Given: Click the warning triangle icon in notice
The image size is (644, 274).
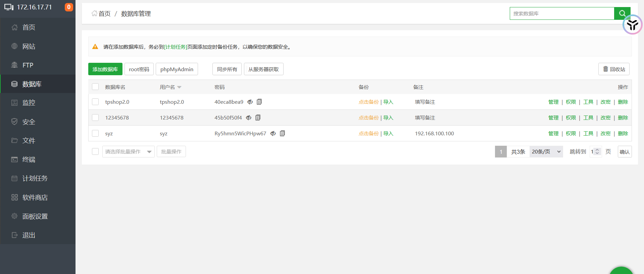Looking at the screenshot, I should click(95, 47).
